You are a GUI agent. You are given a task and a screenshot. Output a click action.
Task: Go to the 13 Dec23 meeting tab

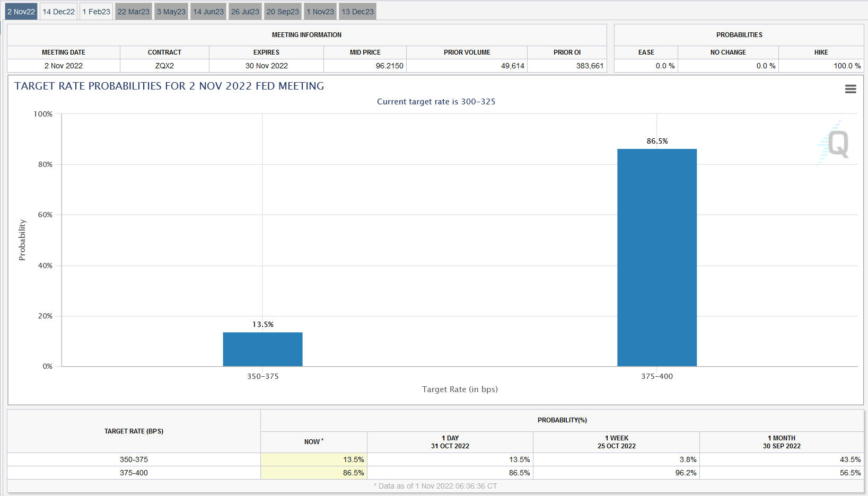point(357,12)
